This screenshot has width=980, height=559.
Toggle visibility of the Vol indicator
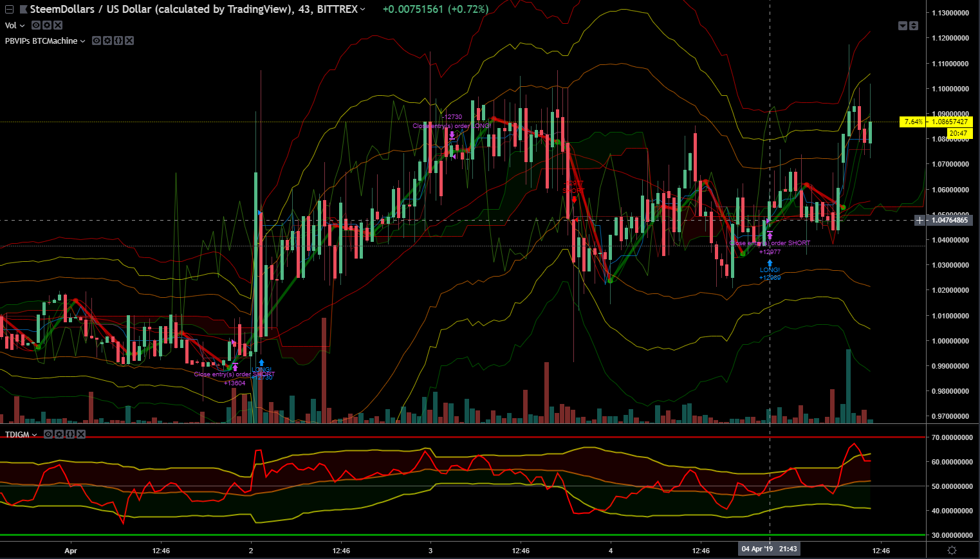36,25
